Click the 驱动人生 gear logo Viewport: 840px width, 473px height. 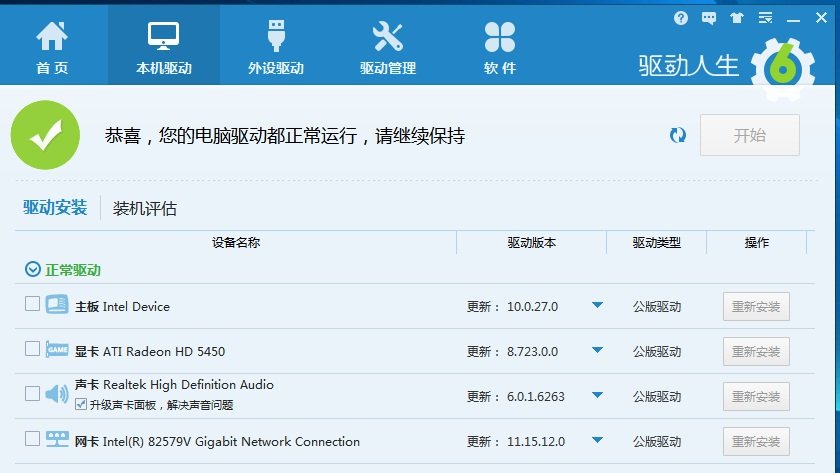783,69
